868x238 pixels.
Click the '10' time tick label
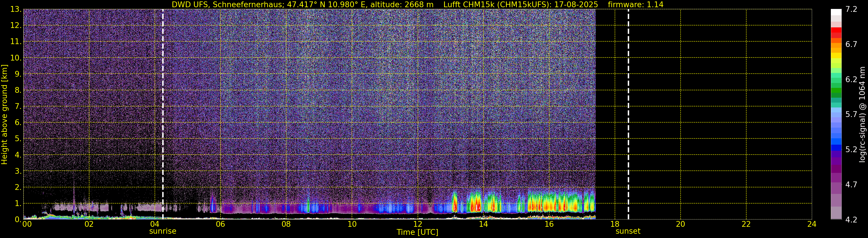(352, 224)
